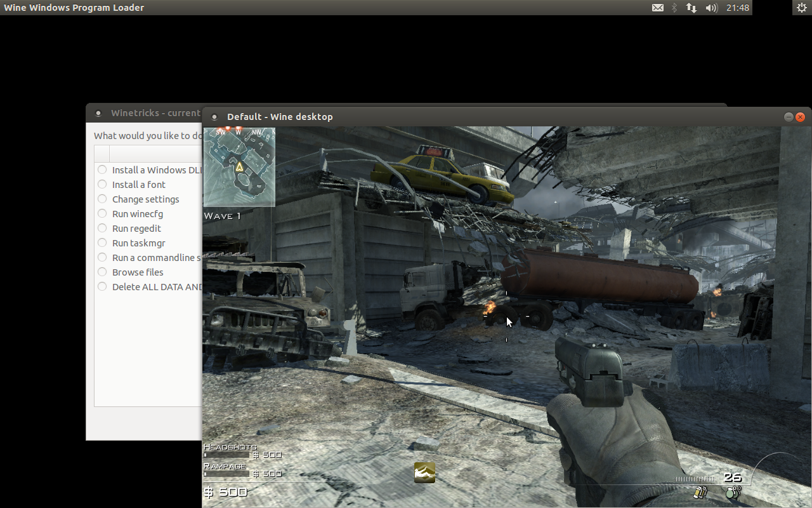Click the ammo count "26"
The image size is (812, 508).
click(x=732, y=477)
